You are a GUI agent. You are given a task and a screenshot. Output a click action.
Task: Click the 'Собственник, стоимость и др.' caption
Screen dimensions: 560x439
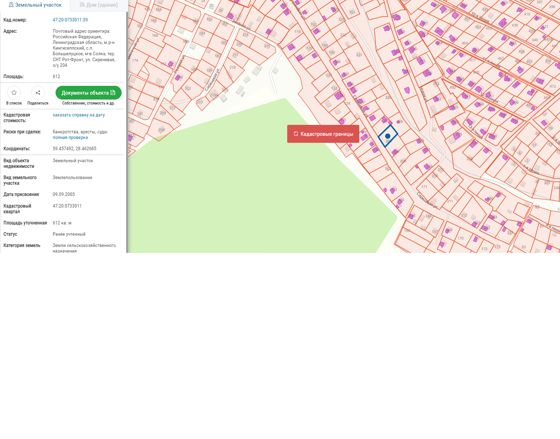pyautogui.click(x=88, y=103)
